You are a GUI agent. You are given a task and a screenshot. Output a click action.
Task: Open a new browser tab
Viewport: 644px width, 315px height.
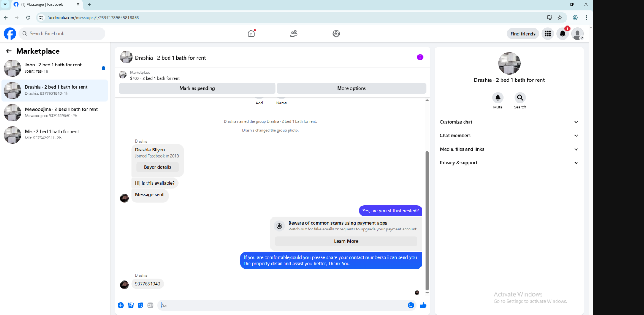point(89,5)
